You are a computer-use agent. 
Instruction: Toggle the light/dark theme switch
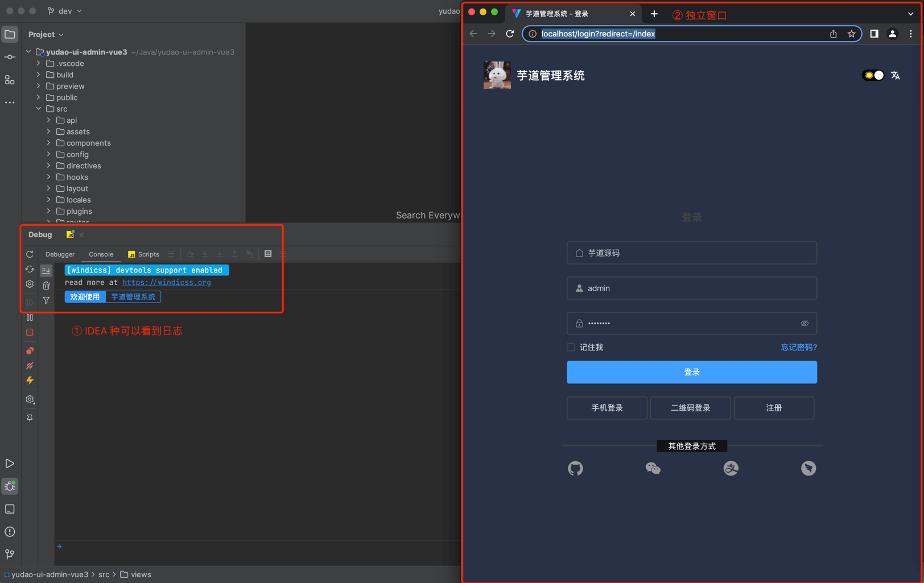[872, 75]
